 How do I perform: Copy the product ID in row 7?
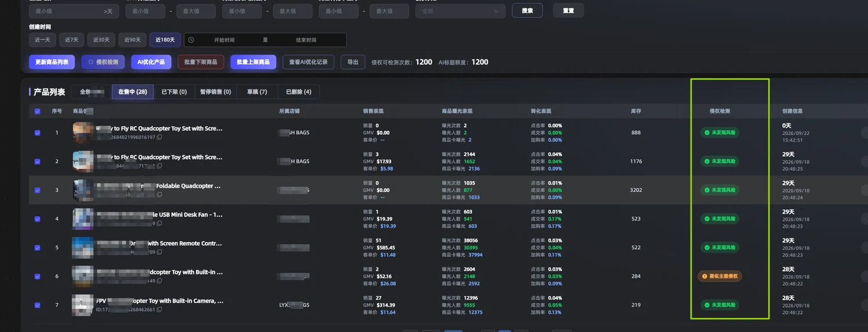[x=160, y=310]
